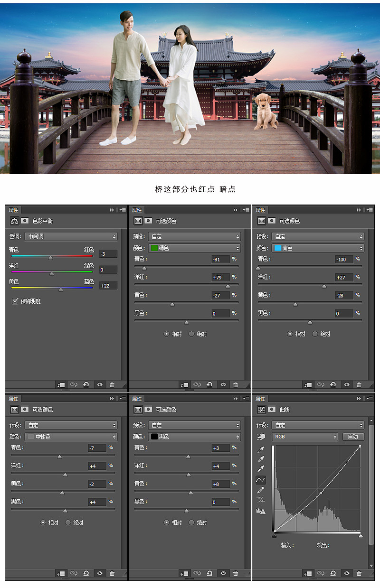Click the -81 青色 value field

click(x=221, y=259)
